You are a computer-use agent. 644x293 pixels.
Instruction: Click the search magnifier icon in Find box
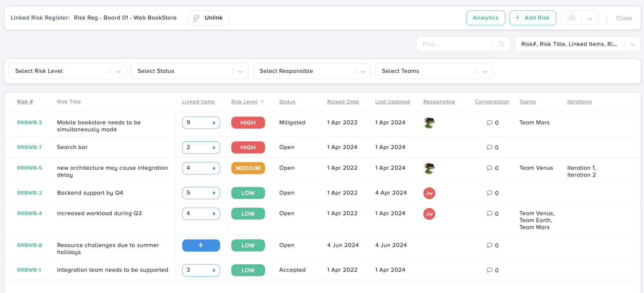tap(501, 44)
